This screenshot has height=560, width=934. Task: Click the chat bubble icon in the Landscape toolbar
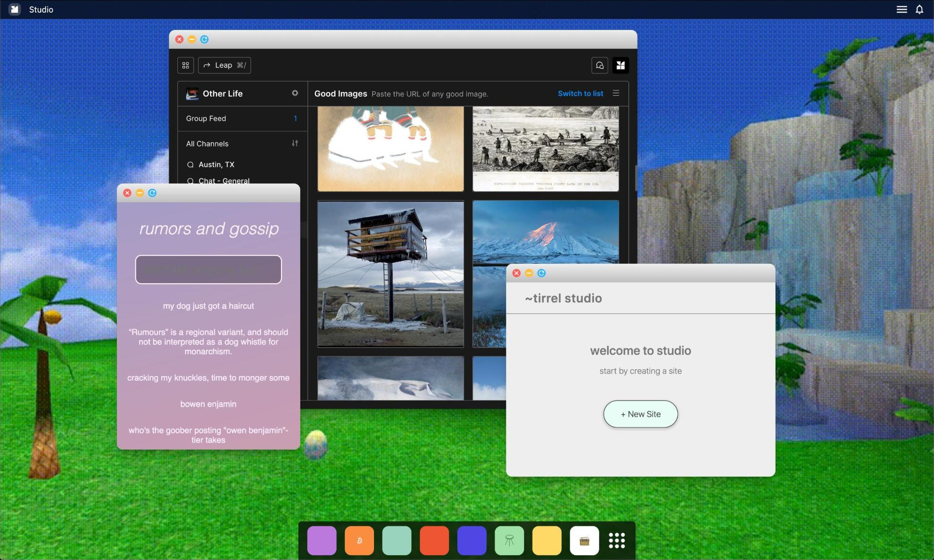point(600,65)
